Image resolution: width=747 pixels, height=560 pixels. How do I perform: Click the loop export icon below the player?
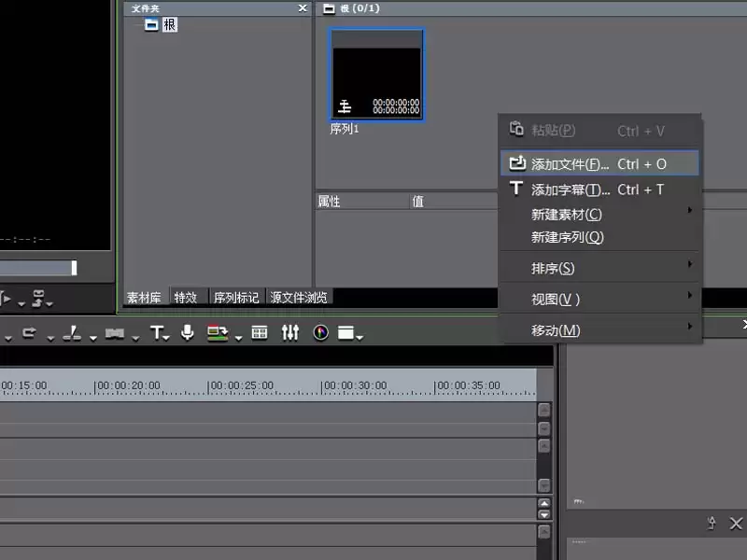click(38, 298)
